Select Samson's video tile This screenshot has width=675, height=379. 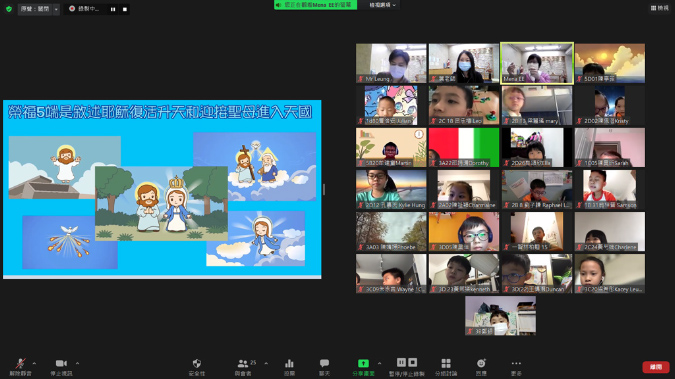(x=610, y=190)
